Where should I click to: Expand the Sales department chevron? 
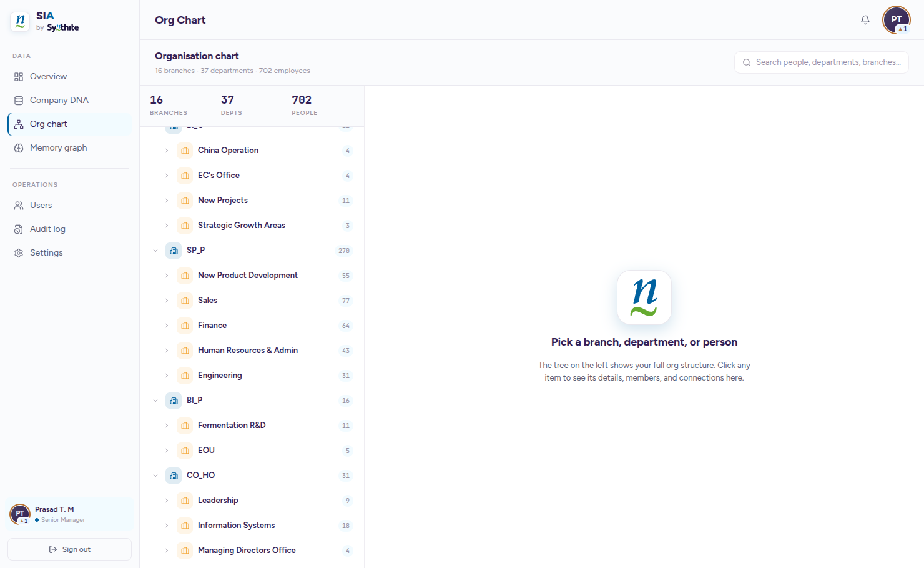pyautogui.click(x=167, y=301)
